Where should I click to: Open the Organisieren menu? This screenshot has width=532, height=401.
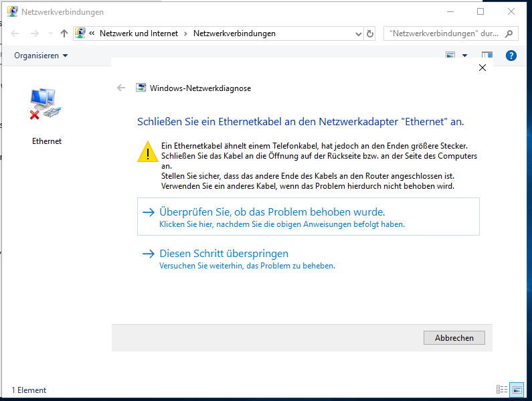(x=41, y=56)
